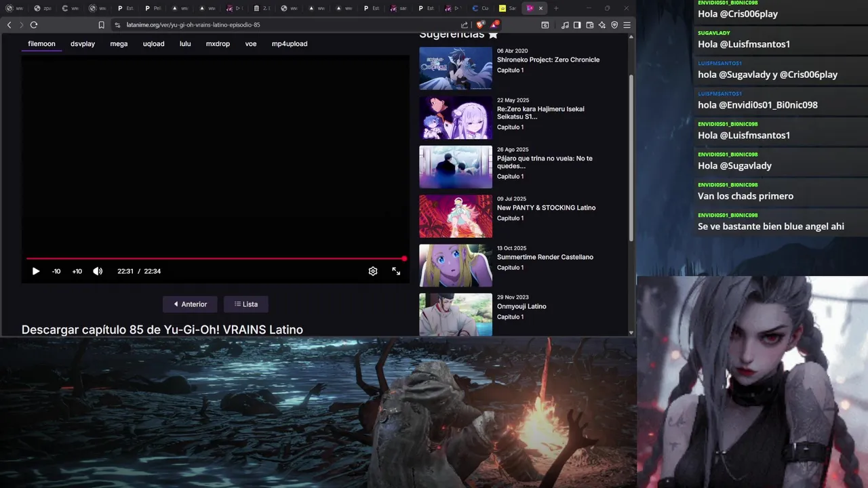Image resolution: width=868 pixels, height=488 pixels.
Task: Click the share icon in address bar
Action: click(x=465, y=24)
